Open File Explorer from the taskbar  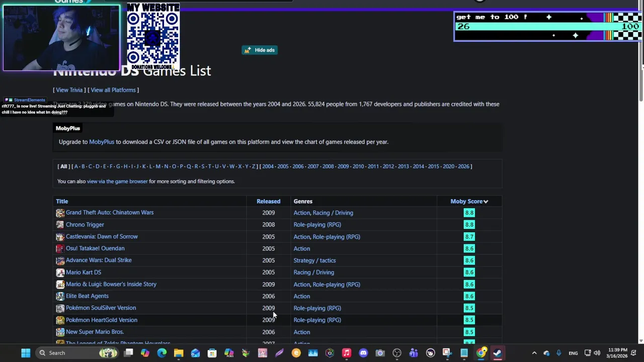coord(179,353)
